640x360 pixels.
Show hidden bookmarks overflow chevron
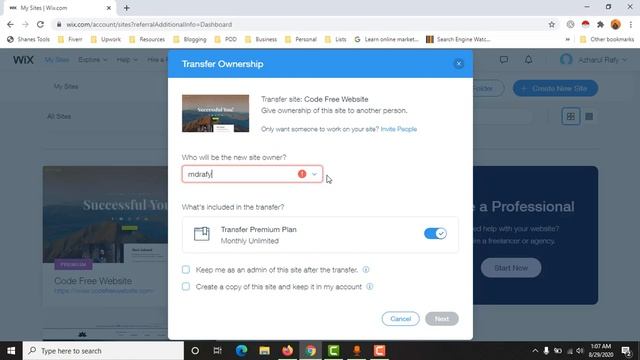coord(567,39)
